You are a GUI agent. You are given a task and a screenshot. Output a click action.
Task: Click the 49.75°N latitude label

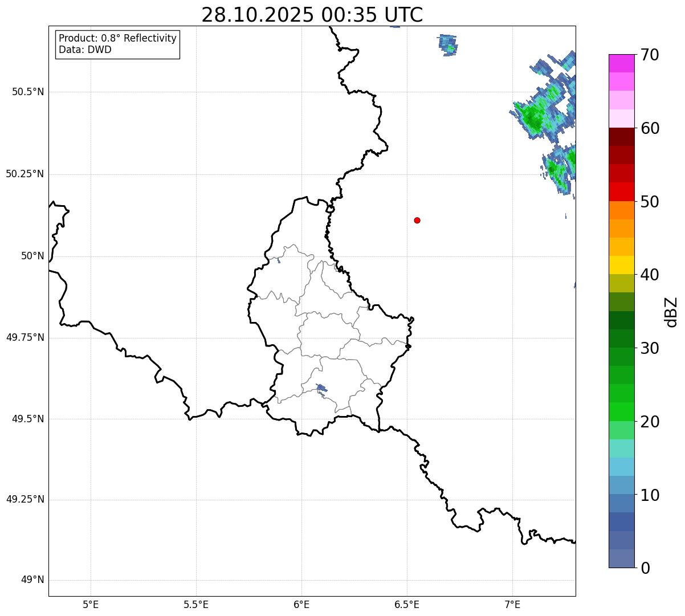pyautogui.click(x=25, y=337)
